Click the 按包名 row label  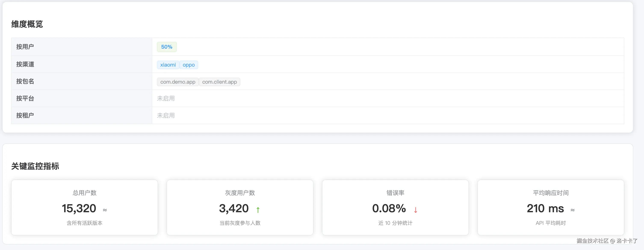[25, 81]
